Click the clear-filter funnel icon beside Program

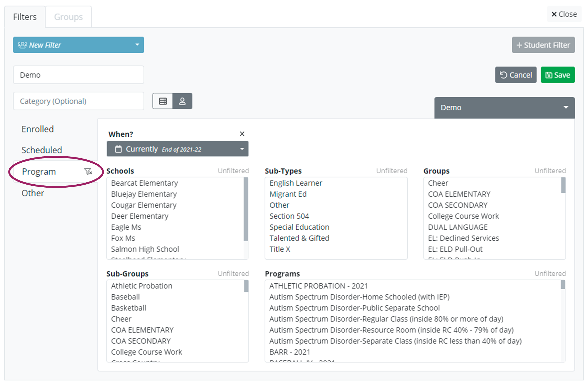pos(88,172)
